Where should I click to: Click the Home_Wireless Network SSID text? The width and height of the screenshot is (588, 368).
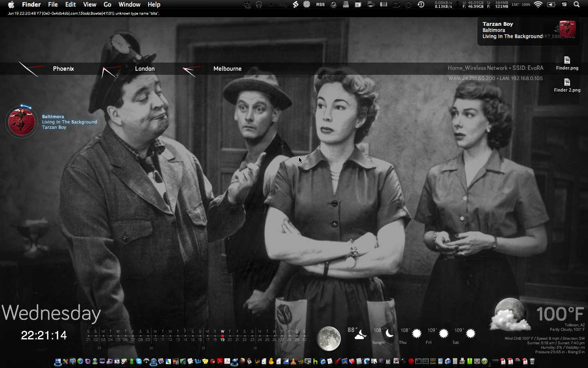point(496,68)
